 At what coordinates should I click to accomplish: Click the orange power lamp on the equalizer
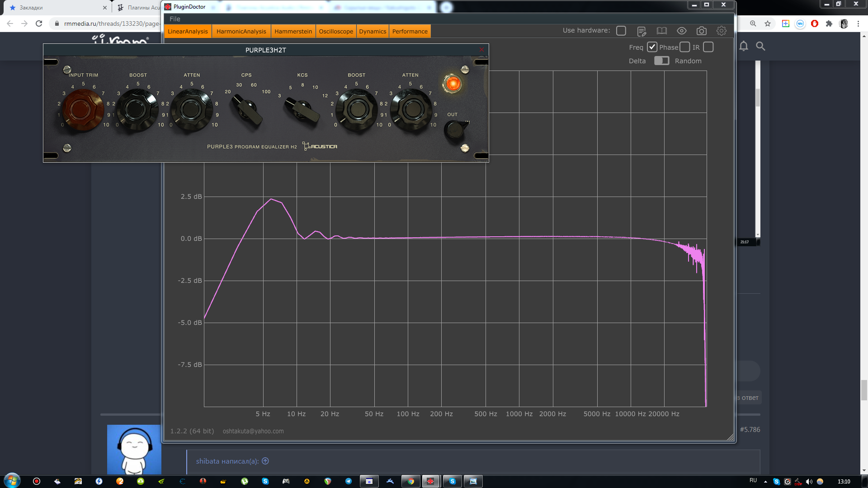pyautogui.click(x=453, y=84)
